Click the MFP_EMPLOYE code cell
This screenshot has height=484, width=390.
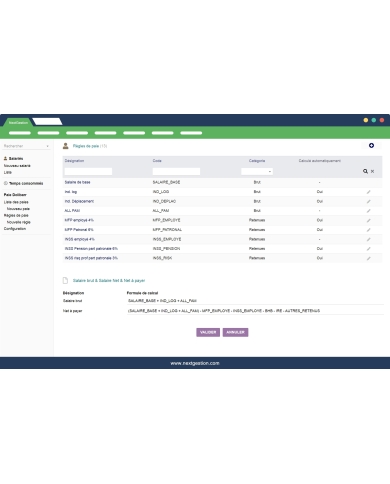(x=166, y=220)
